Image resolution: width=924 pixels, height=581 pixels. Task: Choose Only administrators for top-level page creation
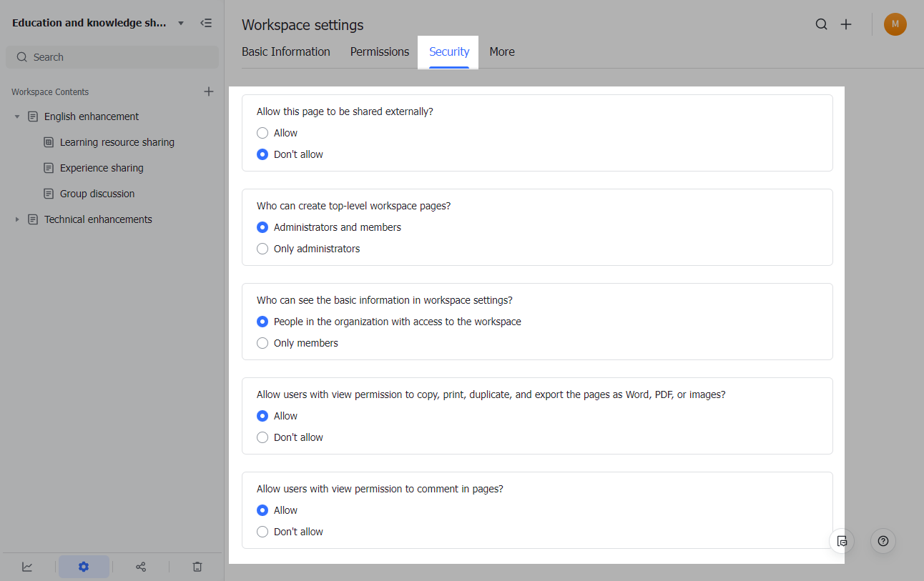262,248
